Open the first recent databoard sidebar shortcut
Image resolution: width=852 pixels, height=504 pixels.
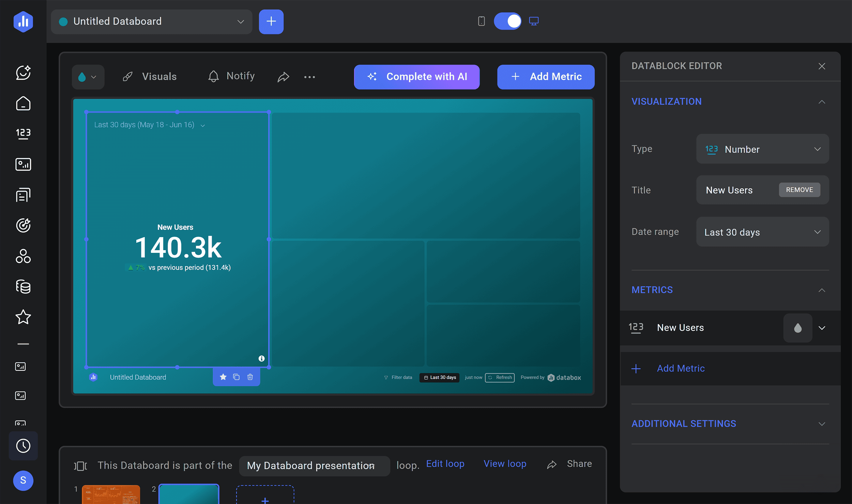point(20,367)
